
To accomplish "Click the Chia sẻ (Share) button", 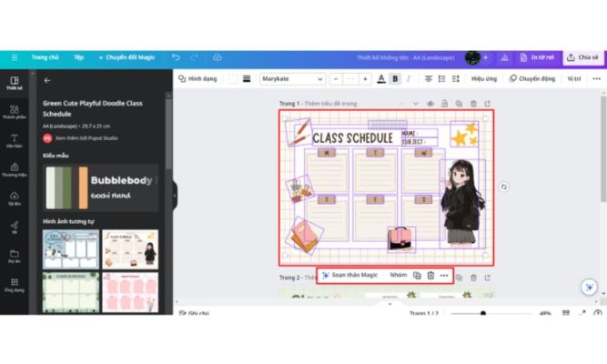I will coord(582,57).
